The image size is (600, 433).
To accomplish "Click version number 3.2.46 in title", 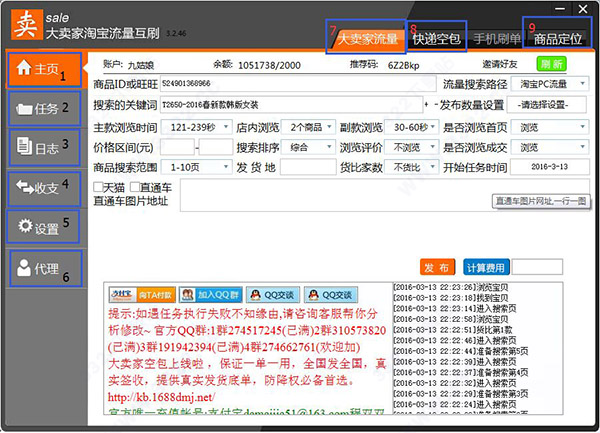I will pyautogui.click(x=176, y=34).
